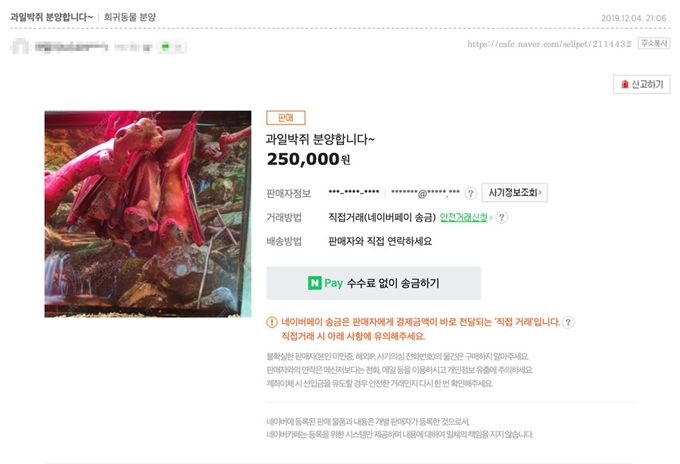Open the 안전거래신청 safe trade link
This screenshot has width=680, height=464.
464,217
